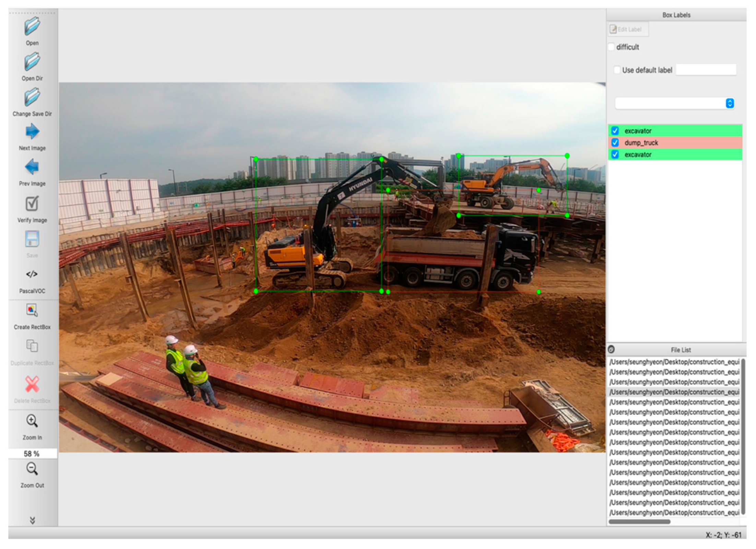
Task: Go to Next Image arrow
Action: [32, 132]
